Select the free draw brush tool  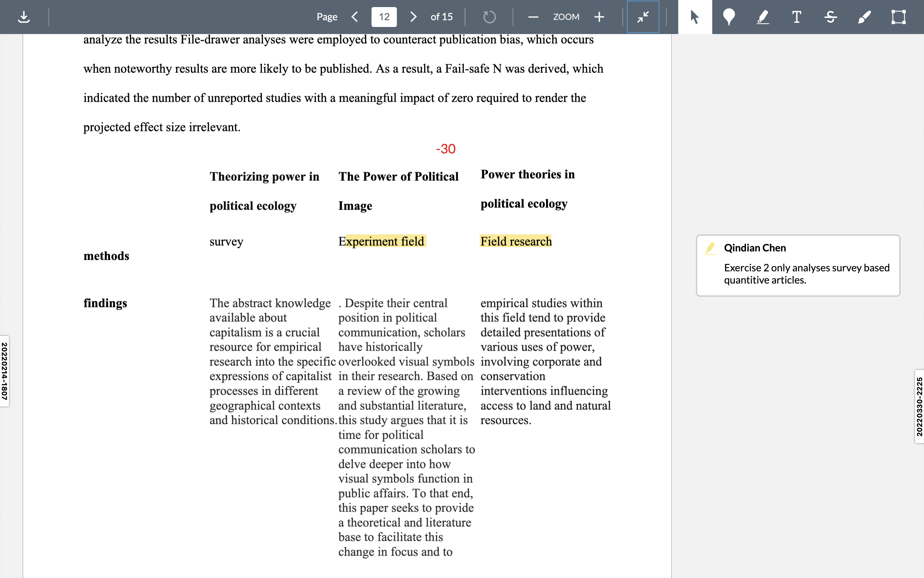pos(864,17)
